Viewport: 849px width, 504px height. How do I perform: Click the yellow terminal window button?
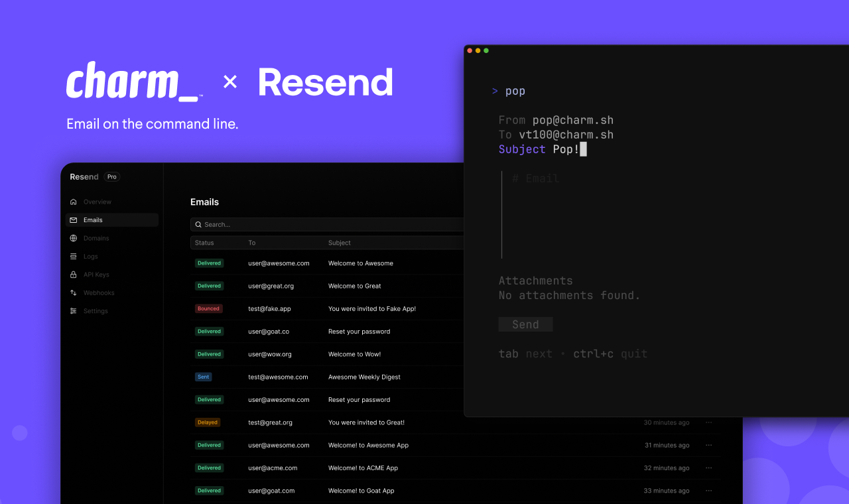click(x=478, y=50)
